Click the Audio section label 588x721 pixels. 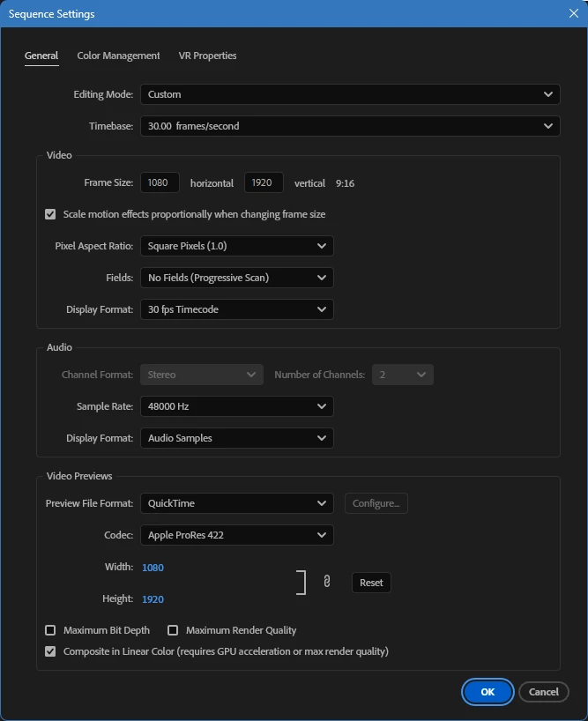point(59,347)
